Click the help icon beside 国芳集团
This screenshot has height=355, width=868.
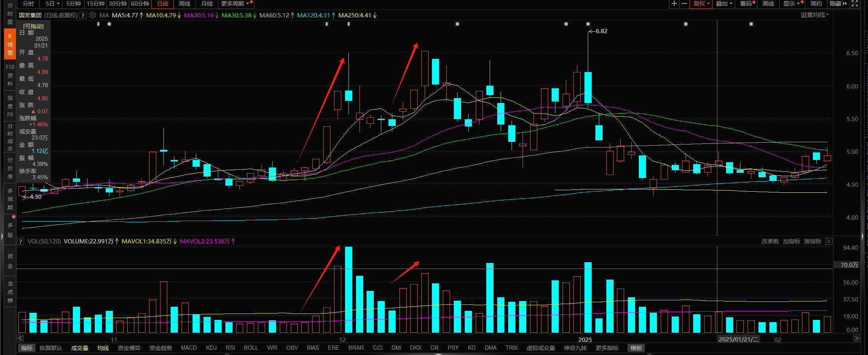(83, 15)
